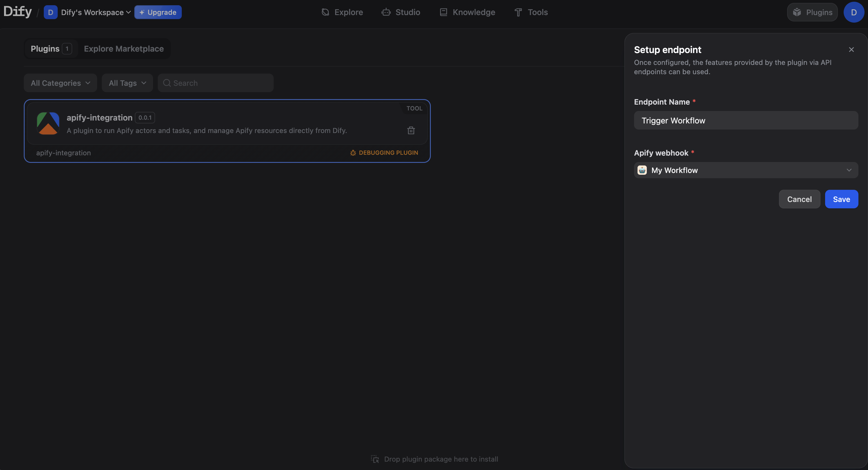
Task: Delete the apify-integration plugin via trash icon
Action: pos(411,130)
